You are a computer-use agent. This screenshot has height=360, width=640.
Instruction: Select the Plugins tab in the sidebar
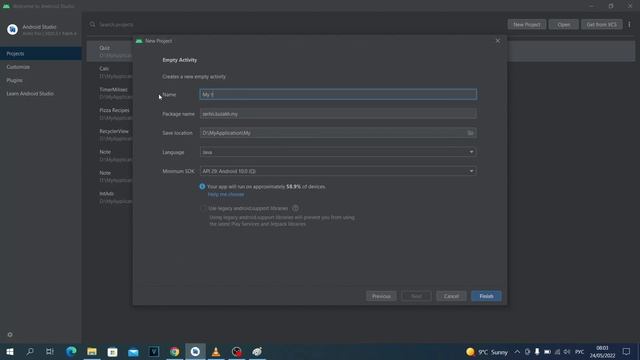coord(41,80)
